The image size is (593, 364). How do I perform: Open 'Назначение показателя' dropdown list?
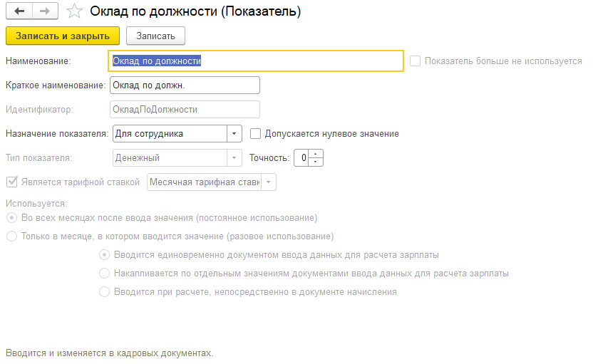(234, 133)
